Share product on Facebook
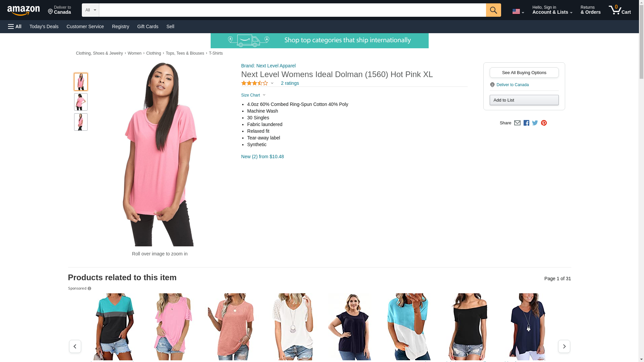Image resolution: width=644 pixels, height=362 pixels. (x=526, y=123)
